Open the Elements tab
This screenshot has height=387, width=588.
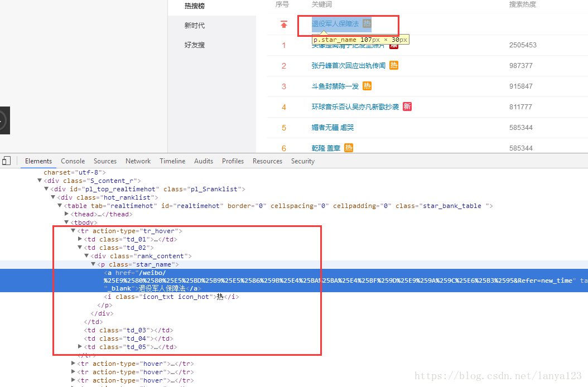(38, 161)
